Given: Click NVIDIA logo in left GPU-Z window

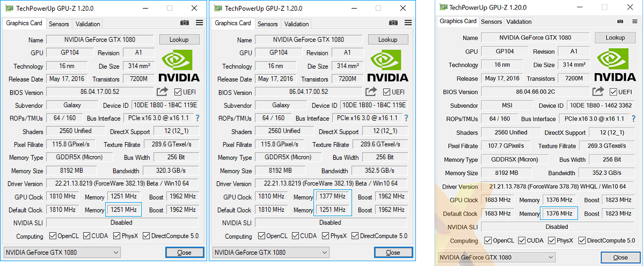Looking at the screenshot, I should (179, 64).
